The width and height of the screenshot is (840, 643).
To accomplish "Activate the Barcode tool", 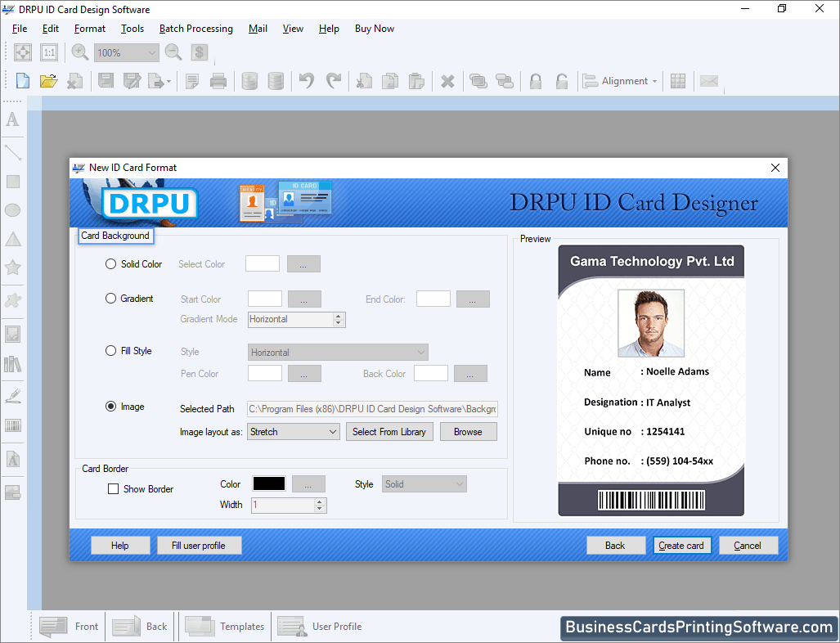I will coord(12,427).
